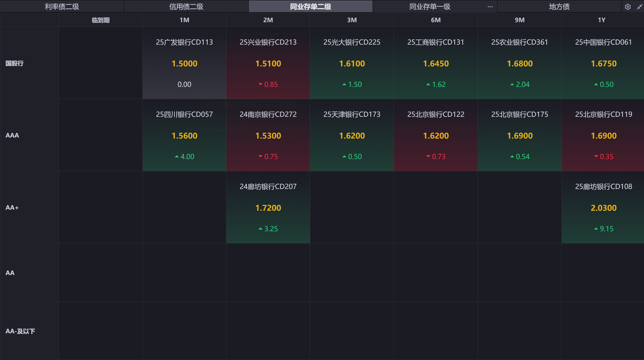Switch to the 信用债二级 tab
This screenshot has width=644, height=360.
coord(186,7)
